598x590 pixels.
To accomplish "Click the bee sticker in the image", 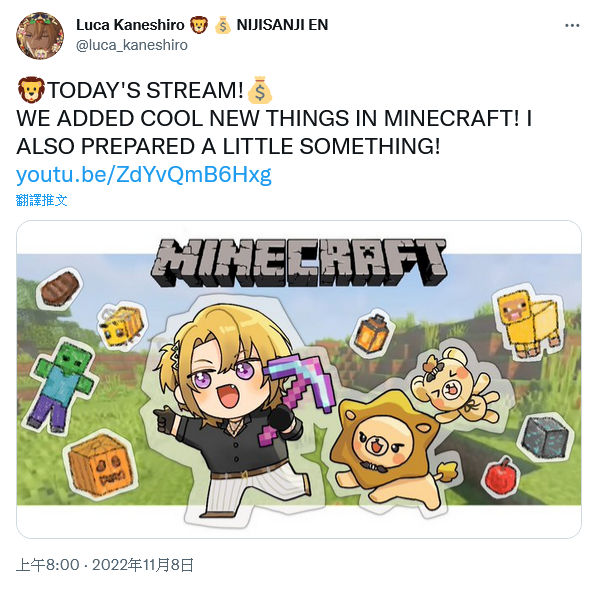I will (122, 326).
